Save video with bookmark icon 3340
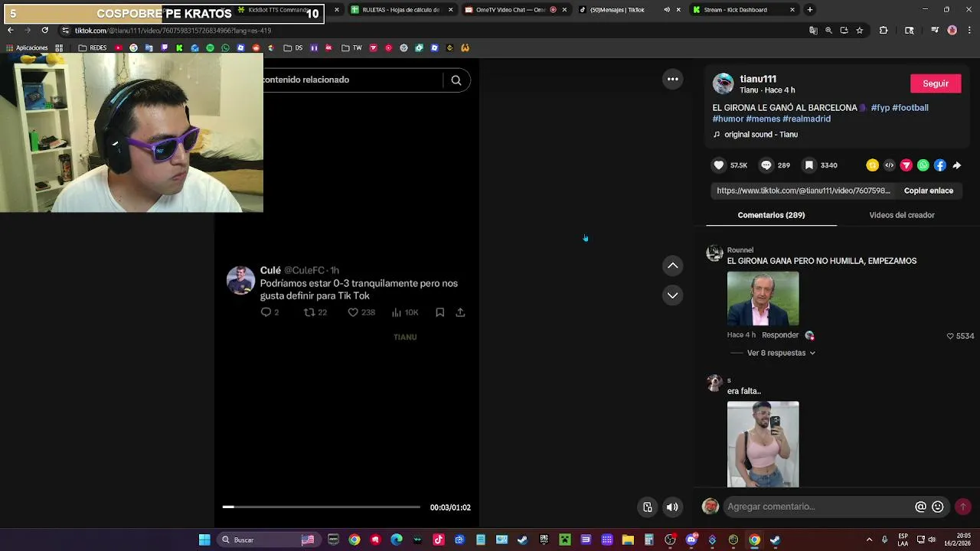This screenshot has width=980, height=551. point(808,165)
